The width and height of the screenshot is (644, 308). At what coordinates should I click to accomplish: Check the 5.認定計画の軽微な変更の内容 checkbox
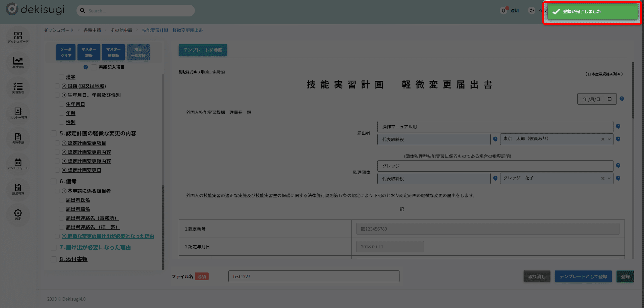tap(54, 133)
